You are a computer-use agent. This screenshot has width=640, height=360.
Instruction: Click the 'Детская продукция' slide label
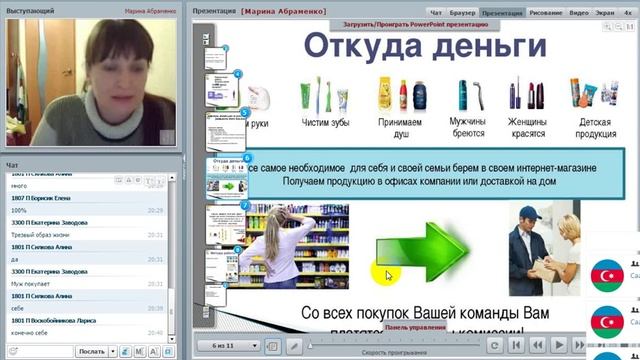[596, 128]
